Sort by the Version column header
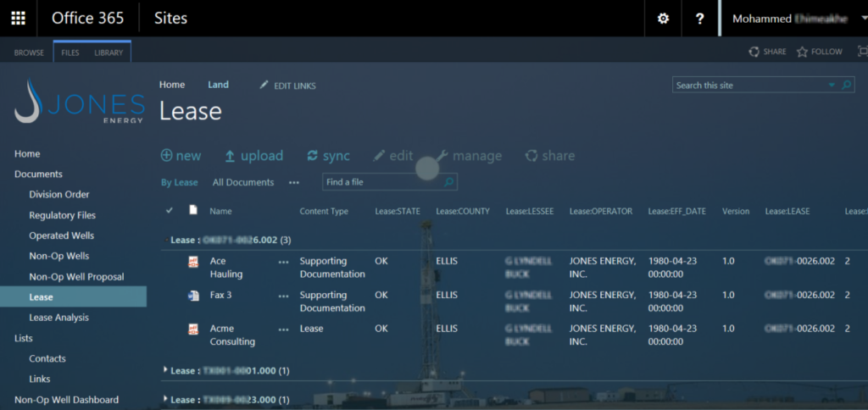This screenshot has width=868, height=410. 736,211
